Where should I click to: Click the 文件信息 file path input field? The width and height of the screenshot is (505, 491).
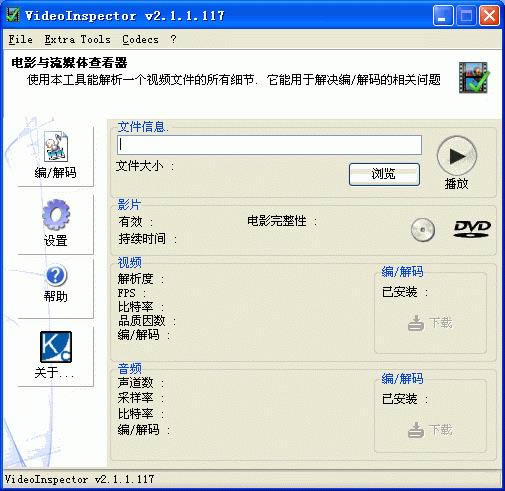[269, 145]
